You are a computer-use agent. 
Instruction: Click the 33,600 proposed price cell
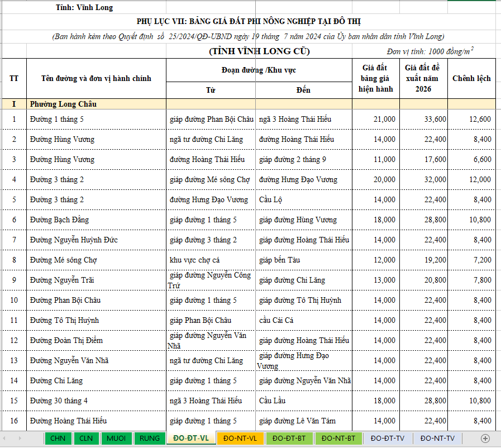click(423, 119)
